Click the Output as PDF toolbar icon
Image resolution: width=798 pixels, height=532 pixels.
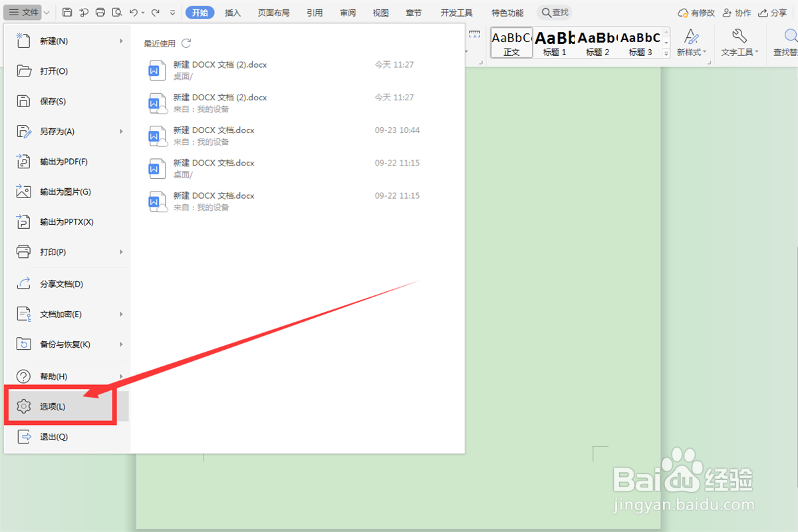[x=84, y=12]
